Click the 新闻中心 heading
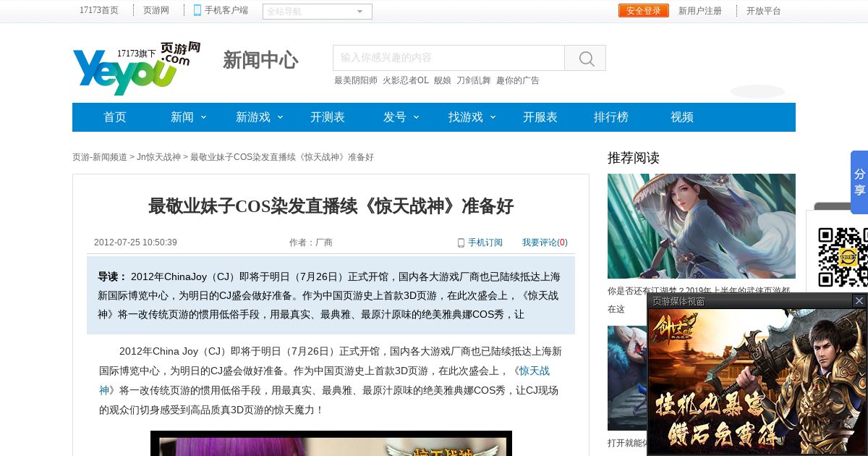 [260, 60]
